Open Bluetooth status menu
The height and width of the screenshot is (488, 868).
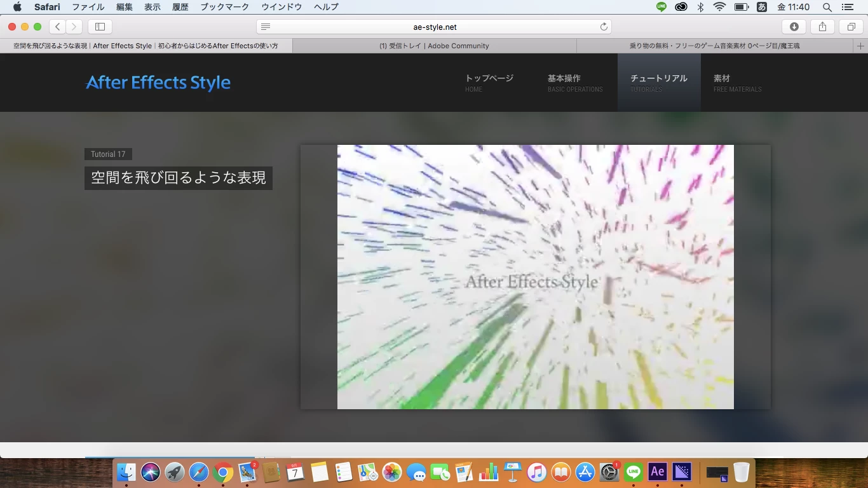point(701,7)
